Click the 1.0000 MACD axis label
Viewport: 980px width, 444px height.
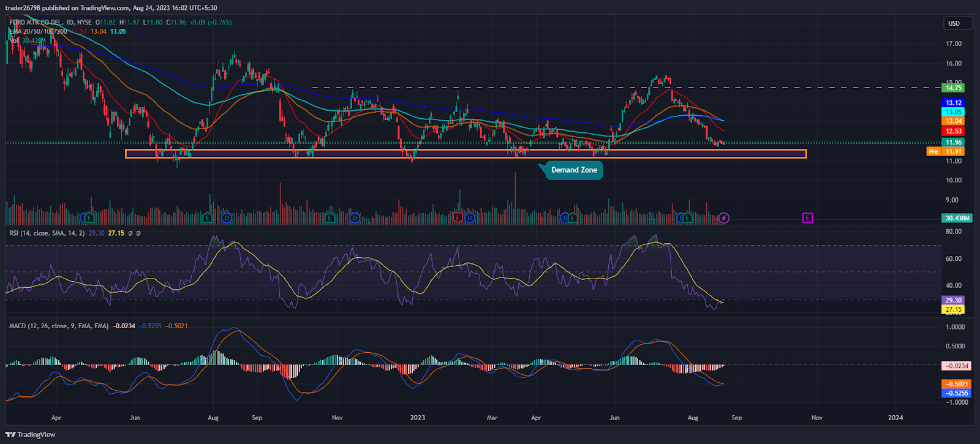(956, 327)
